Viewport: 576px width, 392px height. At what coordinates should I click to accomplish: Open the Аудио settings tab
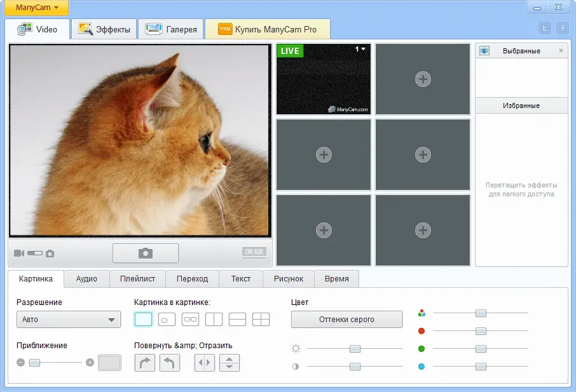pyautogui.click(x=86, y=279)
